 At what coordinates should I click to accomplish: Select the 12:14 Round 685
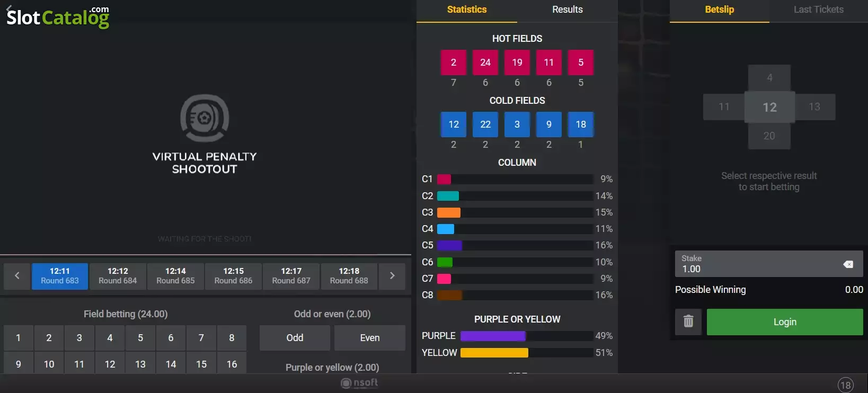click(x=175, y=276)
